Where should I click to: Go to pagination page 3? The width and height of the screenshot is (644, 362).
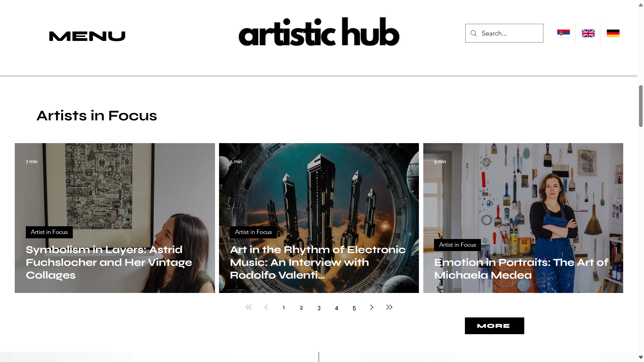(x=319, y=308)
